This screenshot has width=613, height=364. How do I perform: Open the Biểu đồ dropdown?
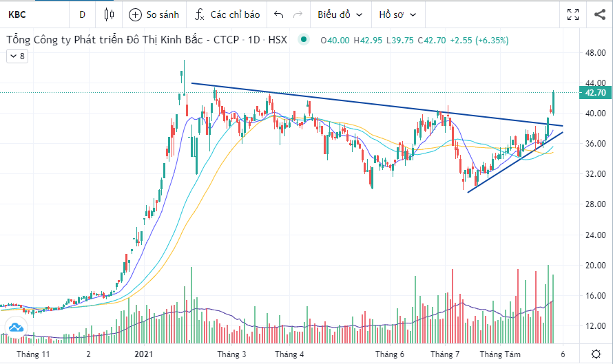pos(340,14)
